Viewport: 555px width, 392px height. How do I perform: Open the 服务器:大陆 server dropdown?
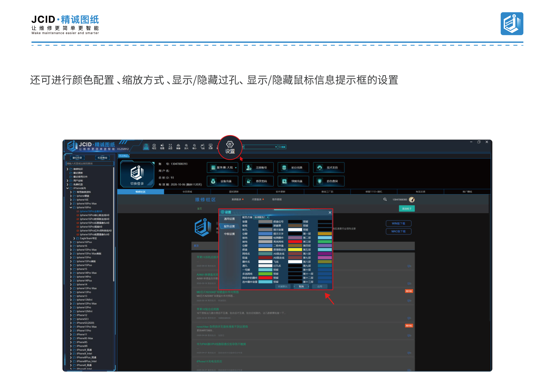point(223,168)
